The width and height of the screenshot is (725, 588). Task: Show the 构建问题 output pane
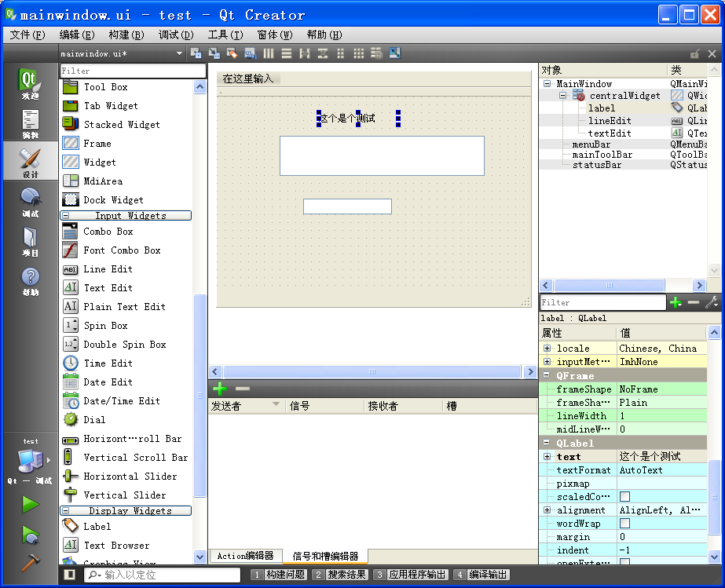click(279, 575)
